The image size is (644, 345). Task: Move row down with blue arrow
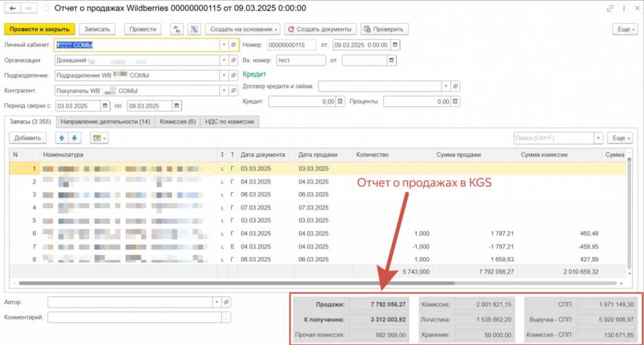click(x=74, y=137)
